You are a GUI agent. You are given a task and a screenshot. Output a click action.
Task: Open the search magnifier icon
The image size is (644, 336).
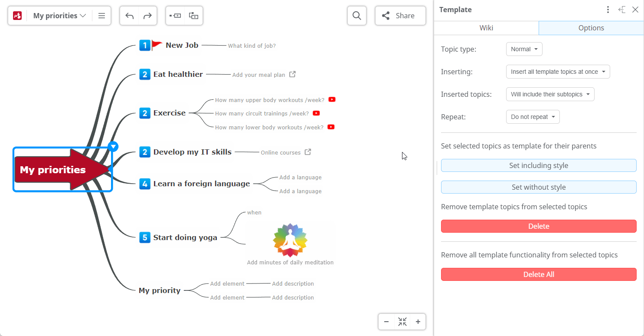[357, 16]
